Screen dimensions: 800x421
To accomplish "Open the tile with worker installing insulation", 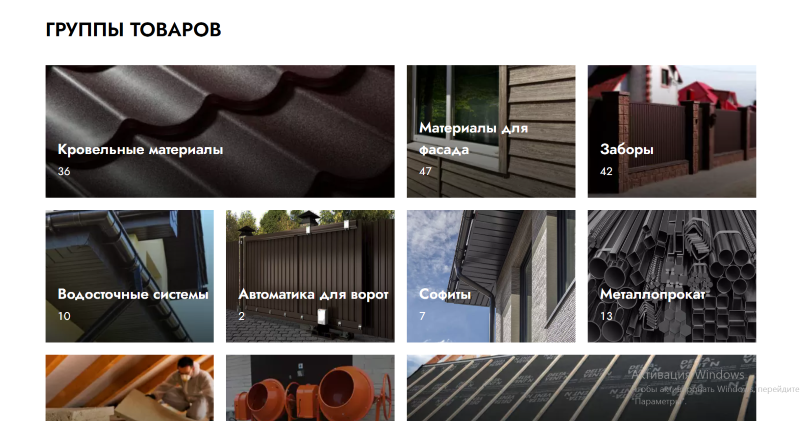I will [130, 388].
